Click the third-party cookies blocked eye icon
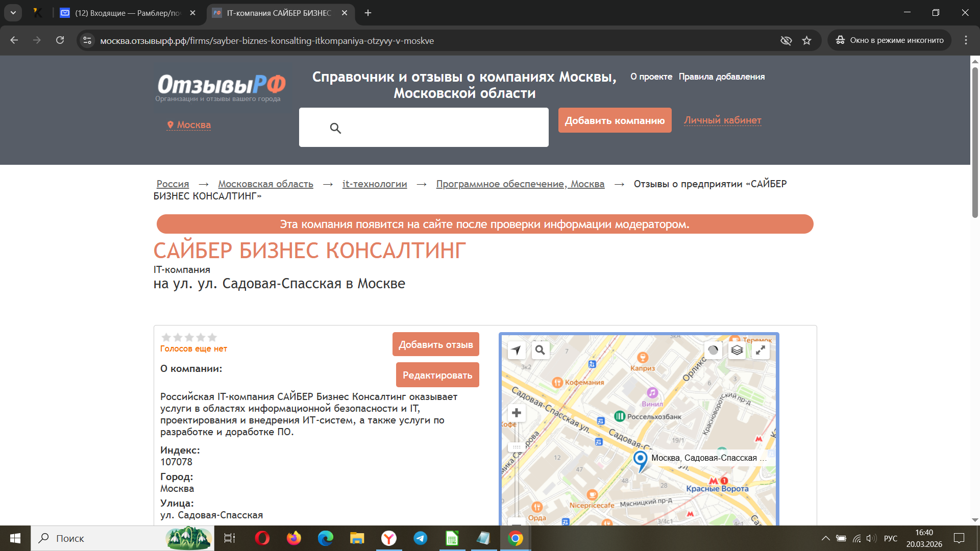The height and width of the screenshot is (551, 980). (786, 40)
